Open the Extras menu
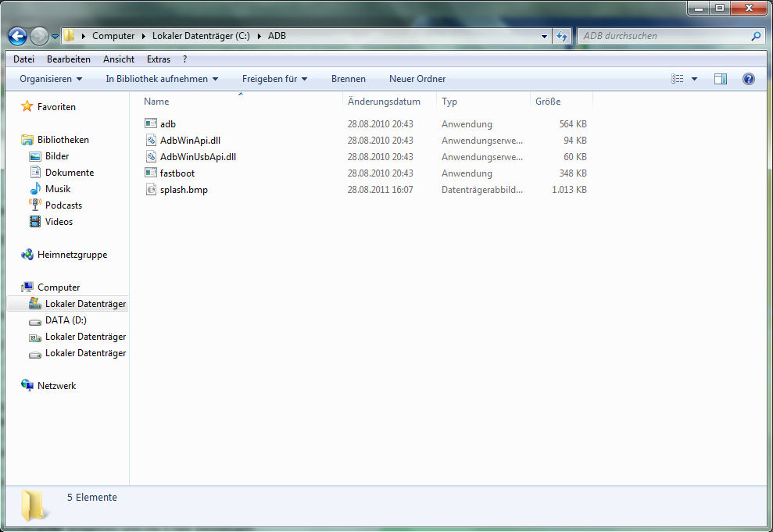The height and width of the screenshot is (532, 773). click(159, 59)
